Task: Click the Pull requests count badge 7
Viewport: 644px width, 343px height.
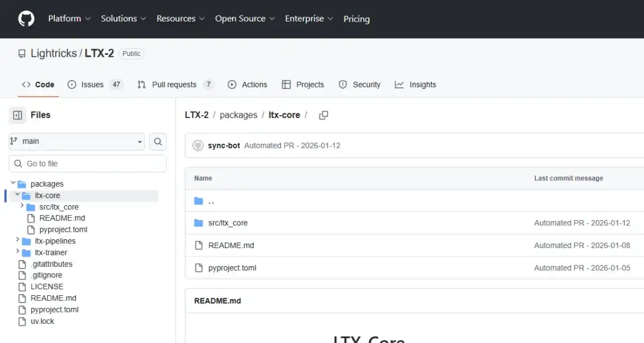Action: pyautogui.click(x=209, y=85)
